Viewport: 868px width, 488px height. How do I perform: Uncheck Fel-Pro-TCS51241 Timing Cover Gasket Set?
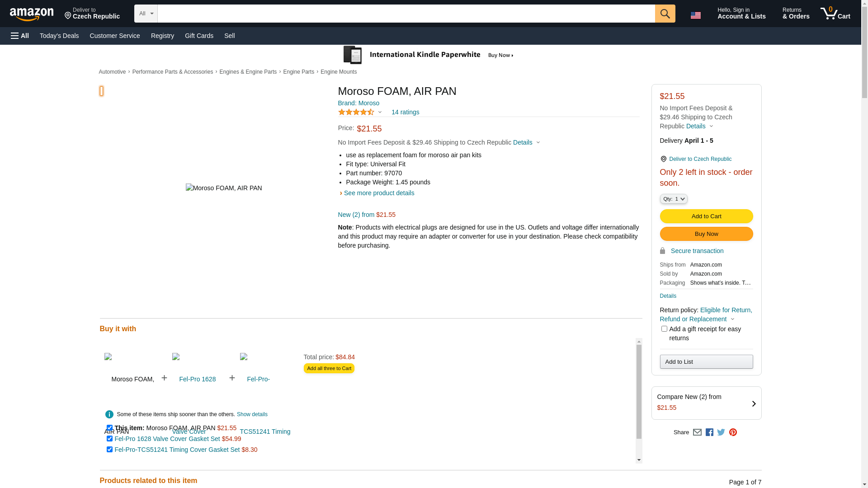click(109, 450)
